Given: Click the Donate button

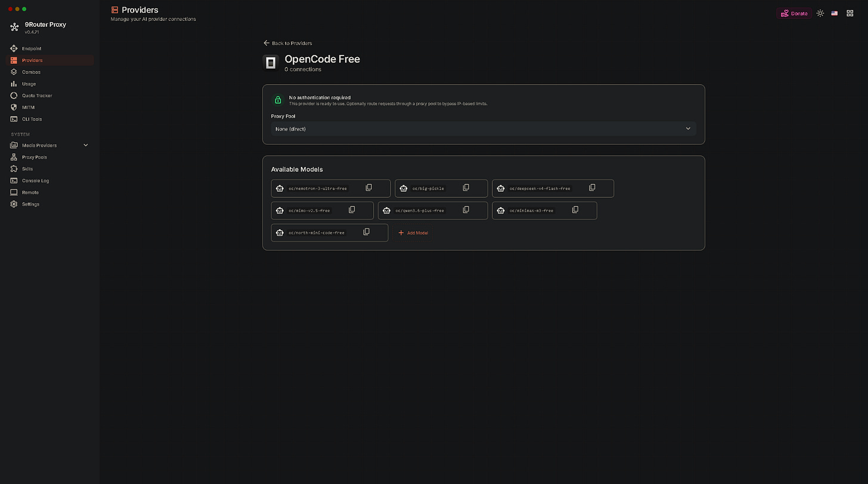Looking at the screenshot, I should pyautogui.click(x=794, y=13).
